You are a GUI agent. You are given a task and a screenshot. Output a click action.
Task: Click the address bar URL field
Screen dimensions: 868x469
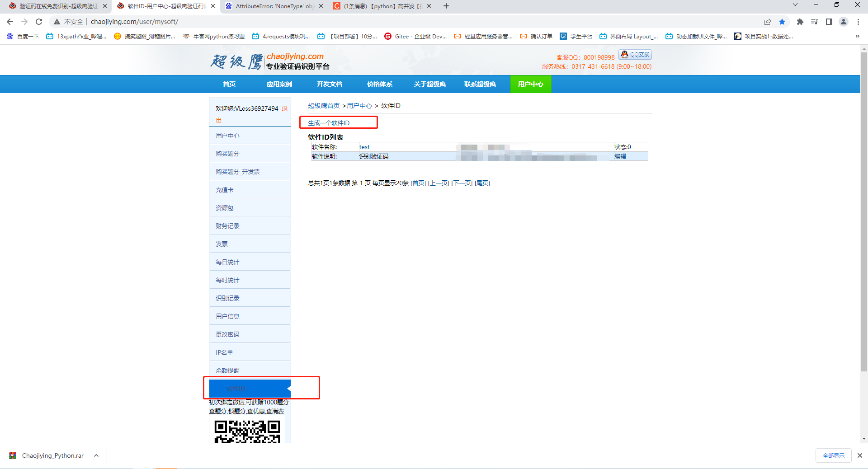click(407, 22)
